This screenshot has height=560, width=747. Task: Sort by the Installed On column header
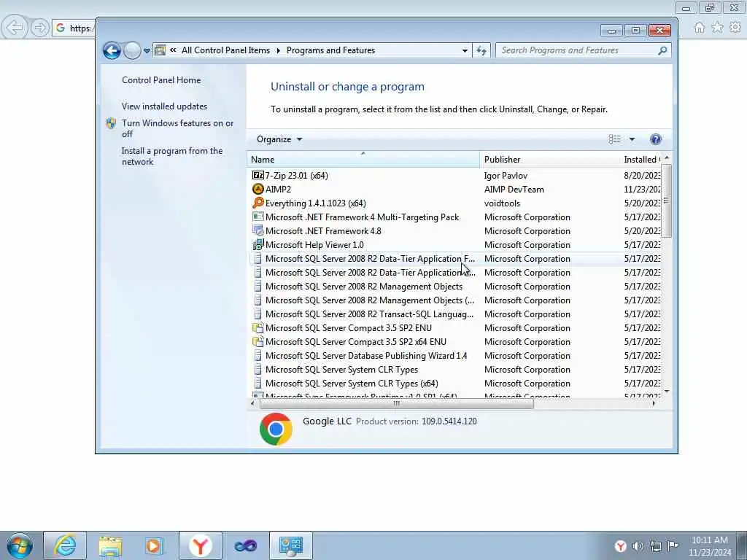coord(641,160)
